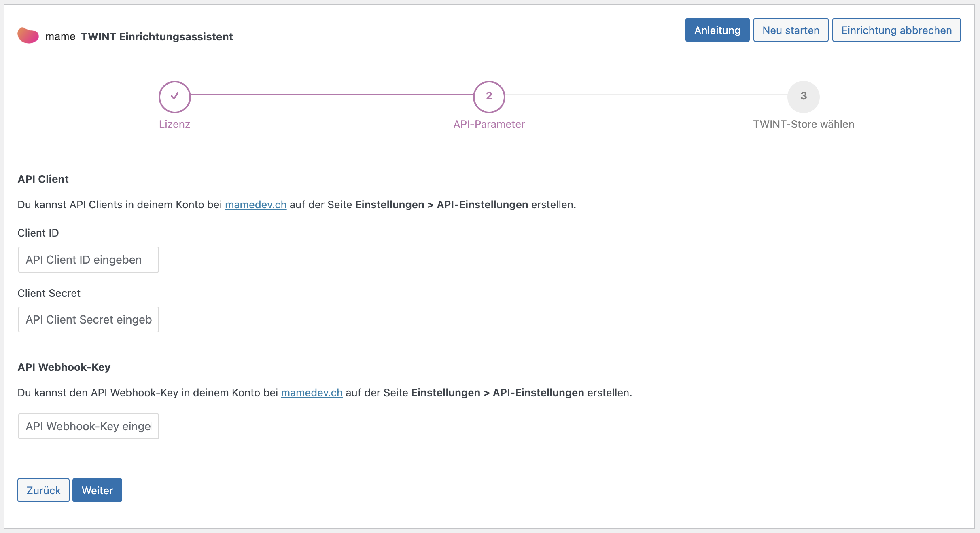Image resolution: width=980 pixels, height=533 pixels.
Task: Go back with the Zurück button
Action: [x=43, y=490]
